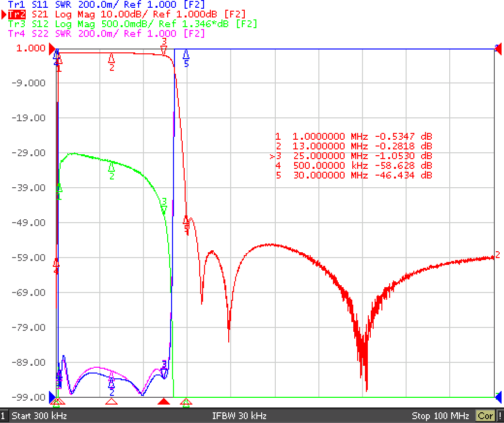Click the highlighted Tr2 active trace label

[x=16, y=14]
